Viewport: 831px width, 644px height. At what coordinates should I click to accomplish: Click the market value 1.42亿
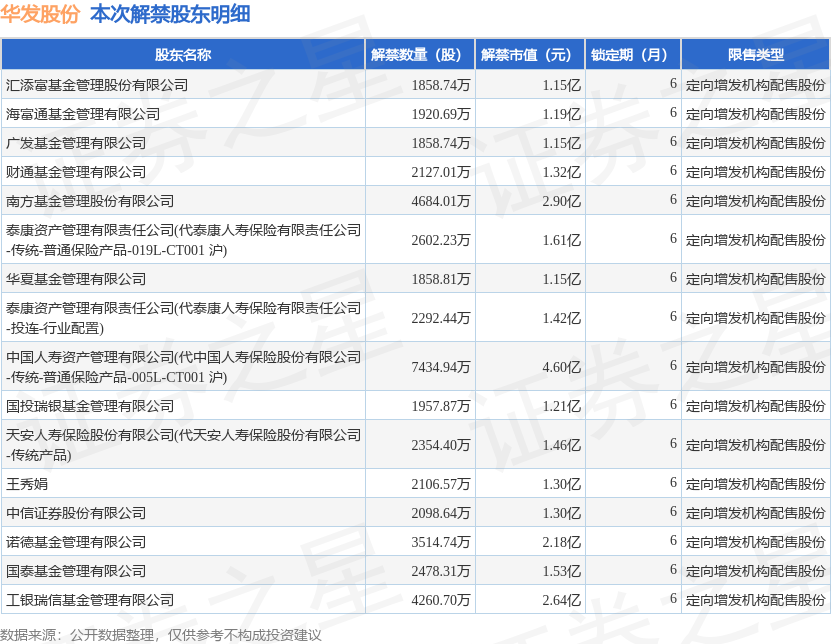[562, 318]
